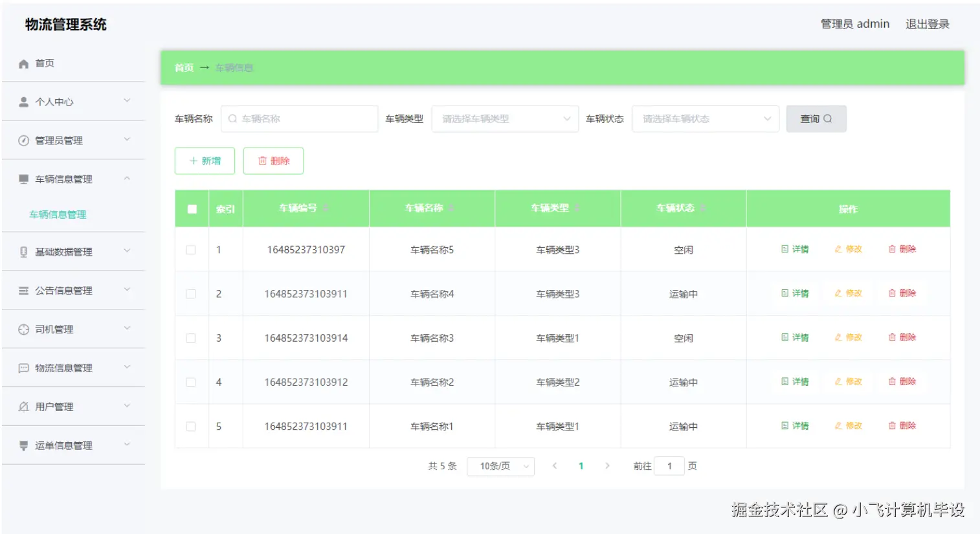Image resolution: width=980 pixels, height=534 pixels.
Task: Open the 车辆状态 dropdown
Action: [x=705, y=118]
